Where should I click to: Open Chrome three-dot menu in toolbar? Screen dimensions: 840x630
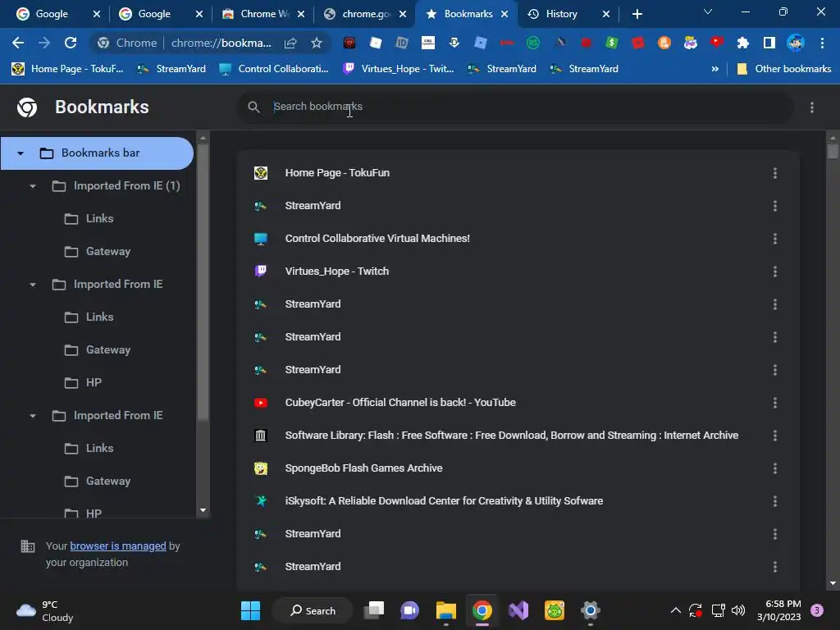coord(822,43)
